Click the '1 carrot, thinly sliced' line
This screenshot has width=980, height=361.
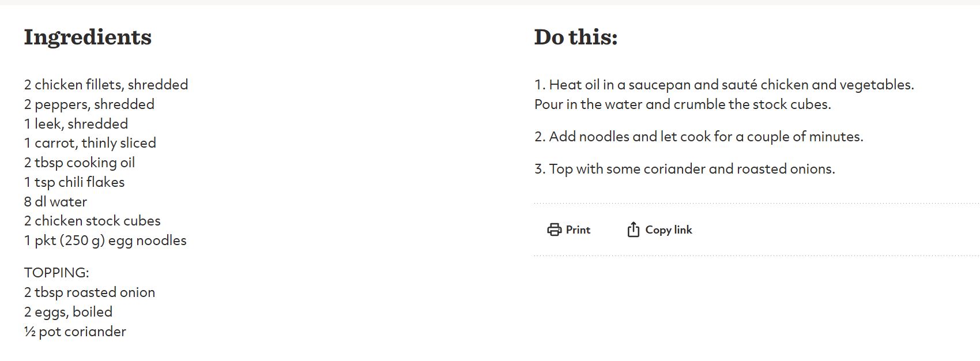(x=90, y=143)
